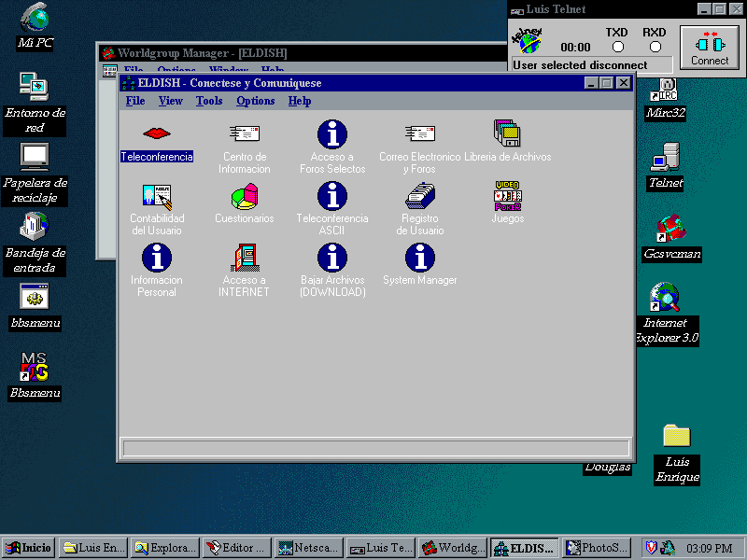This screenshot has height=560, width=747.
Task: Click the telnet globe logo
Action: tap(528, 40)
